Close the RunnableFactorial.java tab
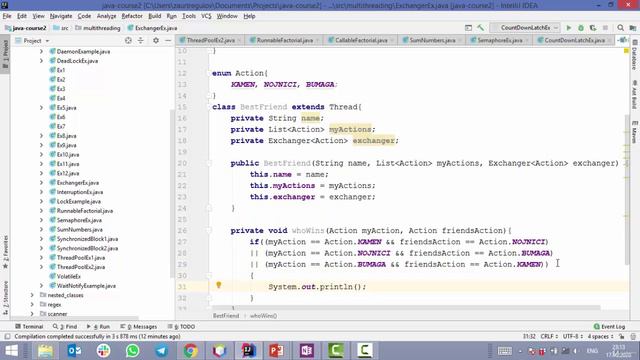The width and height of the screenshot is (640, 360). point(318,40)
